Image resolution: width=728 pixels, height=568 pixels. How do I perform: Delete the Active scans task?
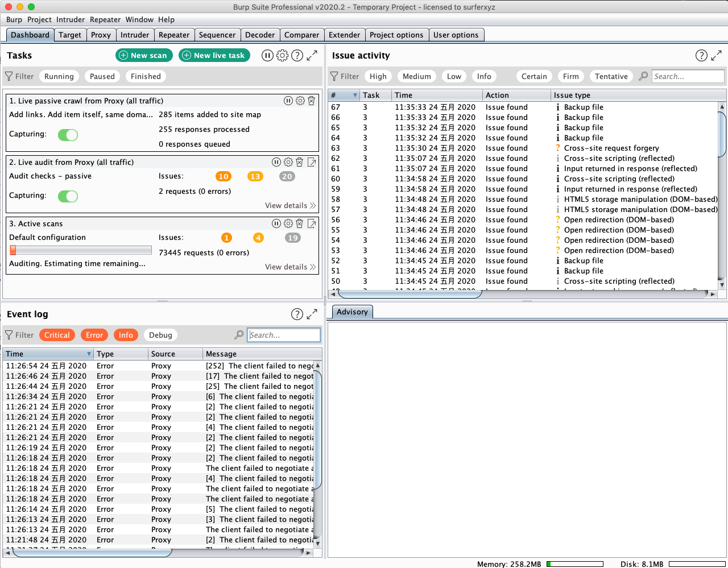[300, 223]
